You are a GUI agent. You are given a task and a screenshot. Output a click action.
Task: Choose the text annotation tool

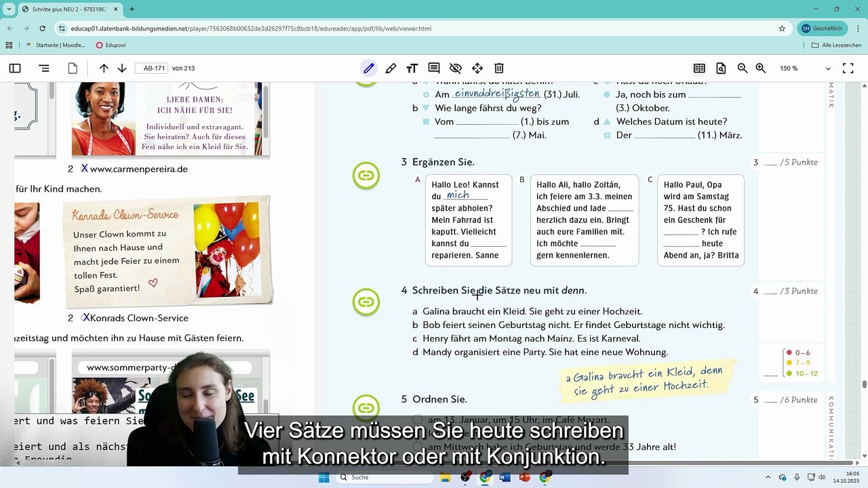pyautogui.click(x=412, y=68)
